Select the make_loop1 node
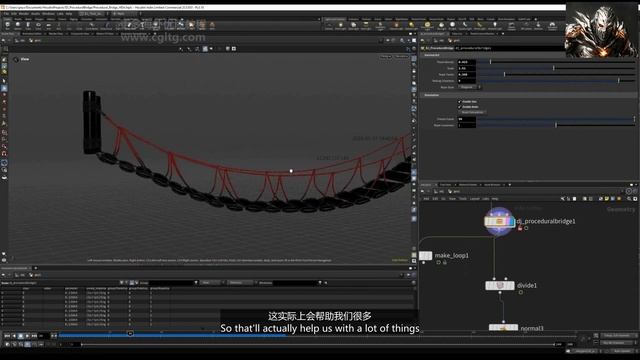The height and width of the screenshot is (360, 640). [x=425, y=256]
